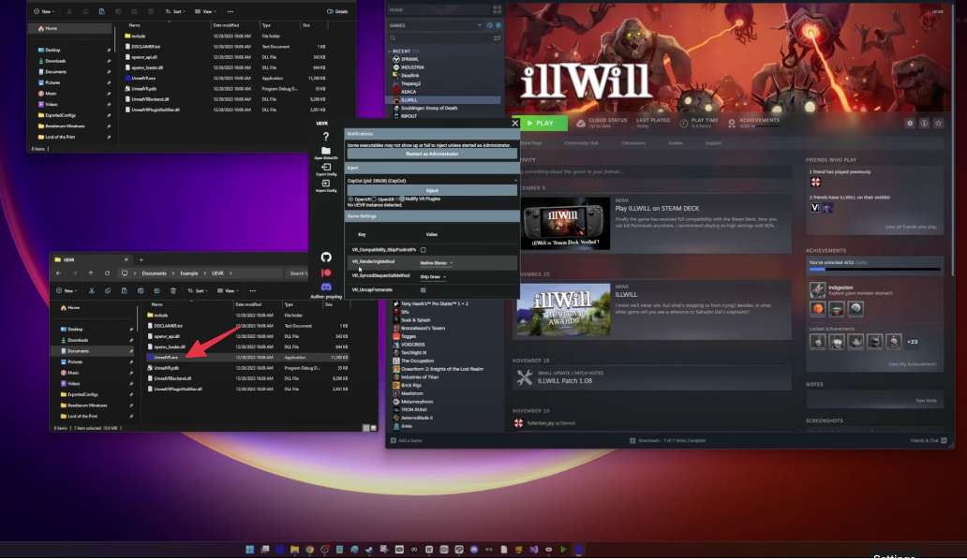Open VR_SyncedSequentialMethod Skip Draw dropdown
Viewport: 967px width, 560px height.
click(432, 276)
